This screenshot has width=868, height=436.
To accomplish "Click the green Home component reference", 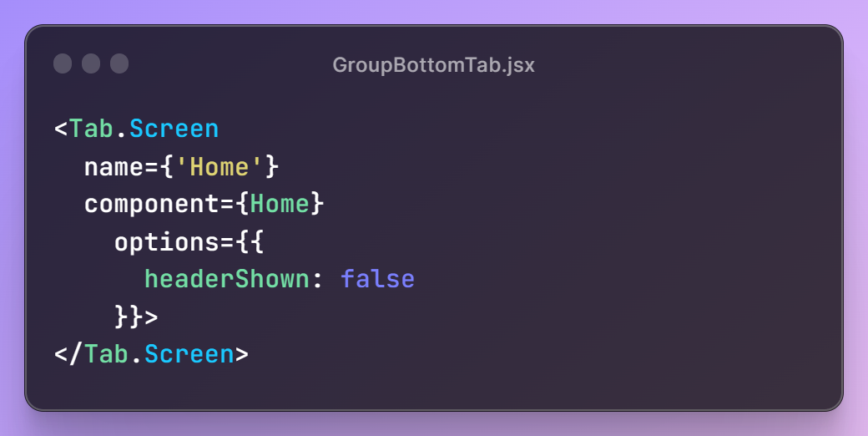I will (x=280, y=204).
